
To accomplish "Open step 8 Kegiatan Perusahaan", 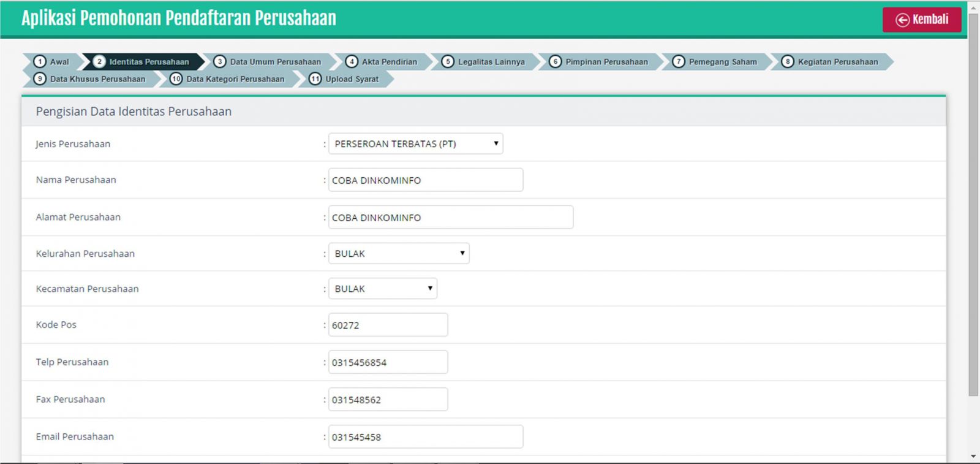I will [832, 62].
